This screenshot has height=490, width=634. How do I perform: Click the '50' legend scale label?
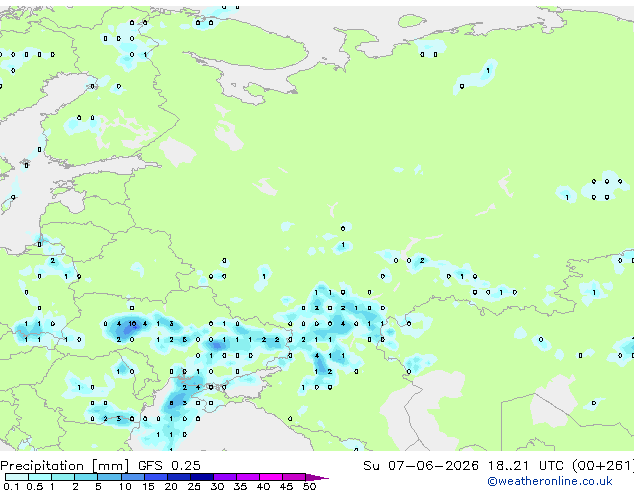tap(309, 486)
